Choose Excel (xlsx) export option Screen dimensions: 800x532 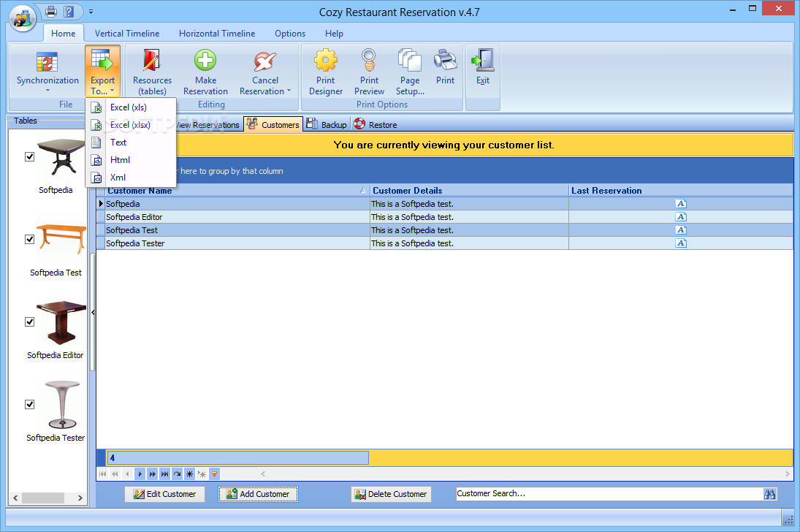tap(131, 124)
